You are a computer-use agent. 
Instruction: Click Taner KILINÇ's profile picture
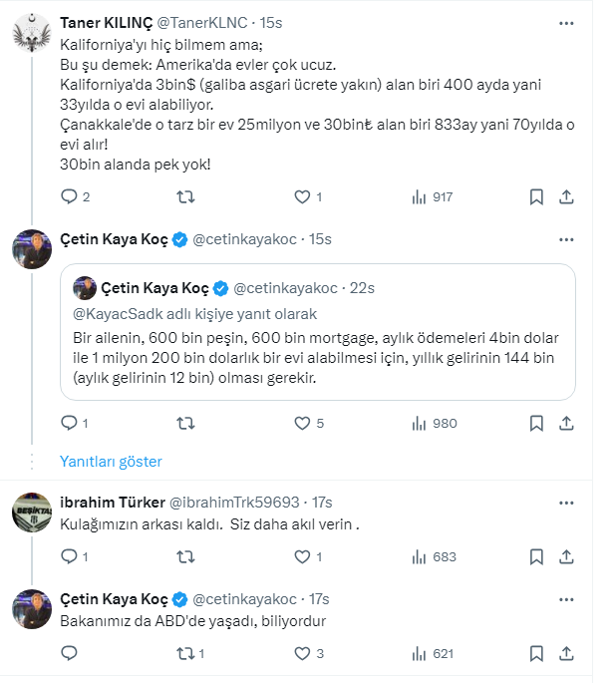tap(31, 35)
